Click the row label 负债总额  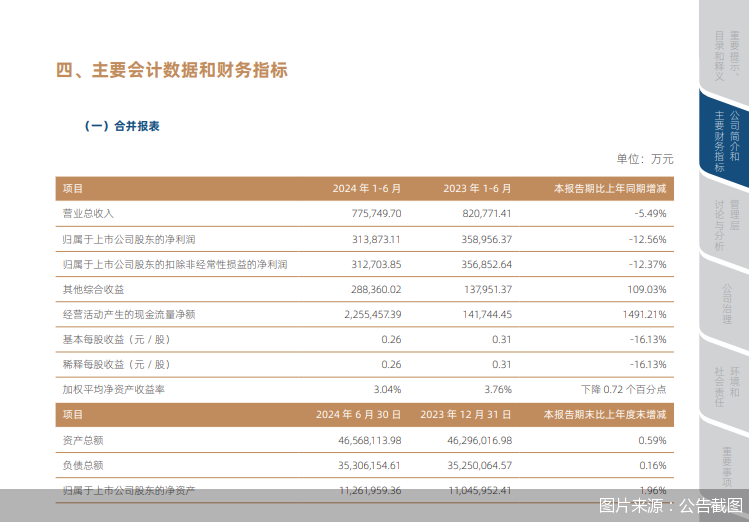coord(83,465)
